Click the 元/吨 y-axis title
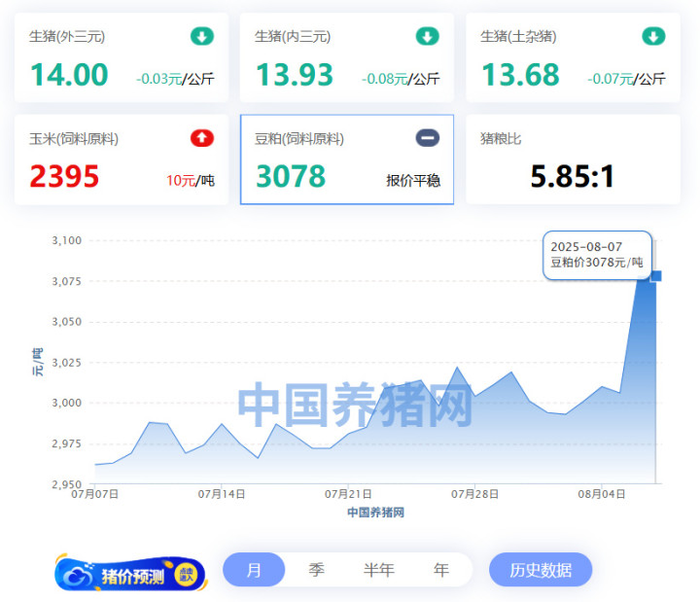This screenshot has height=602, width=700. [38, 362]
